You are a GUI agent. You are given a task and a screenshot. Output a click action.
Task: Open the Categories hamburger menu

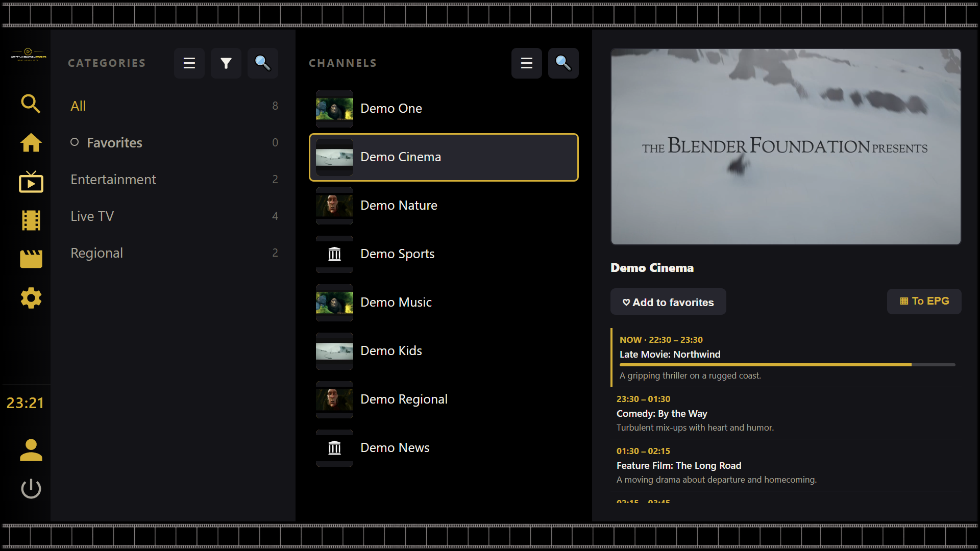click(189, 63)
